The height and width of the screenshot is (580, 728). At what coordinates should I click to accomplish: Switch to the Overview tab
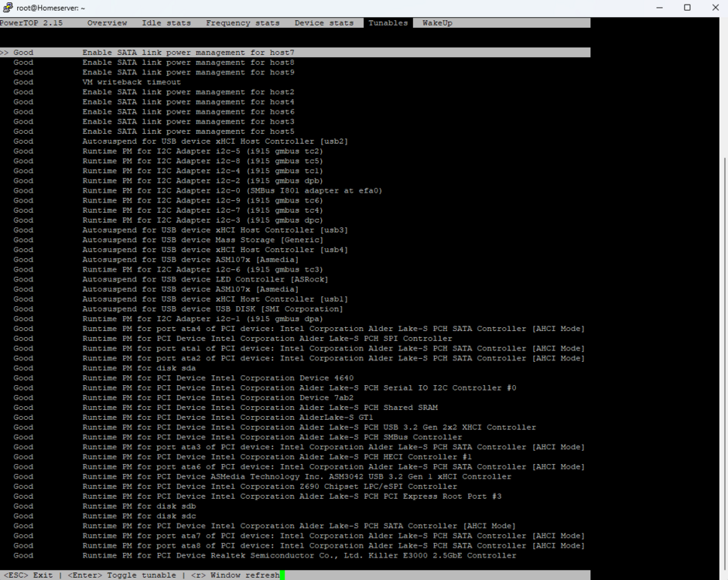pyautogui.click(x=108, y=22)
